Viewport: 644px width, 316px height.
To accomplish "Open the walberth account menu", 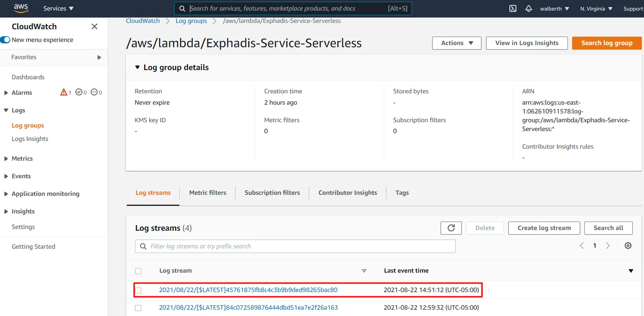I will (555, 9).
